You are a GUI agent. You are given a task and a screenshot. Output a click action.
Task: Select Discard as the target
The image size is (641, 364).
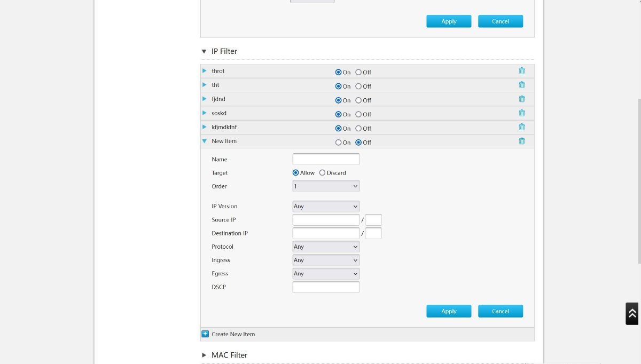(x=322, y=173)
